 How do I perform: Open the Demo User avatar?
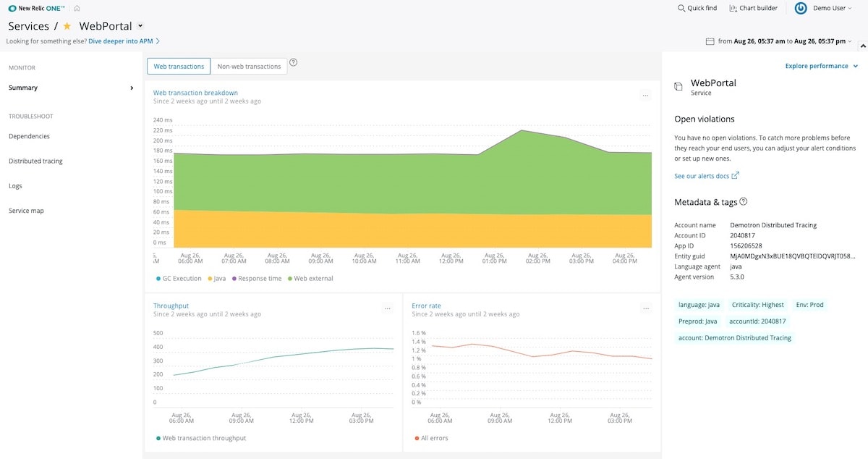click(x=801, y=8)
